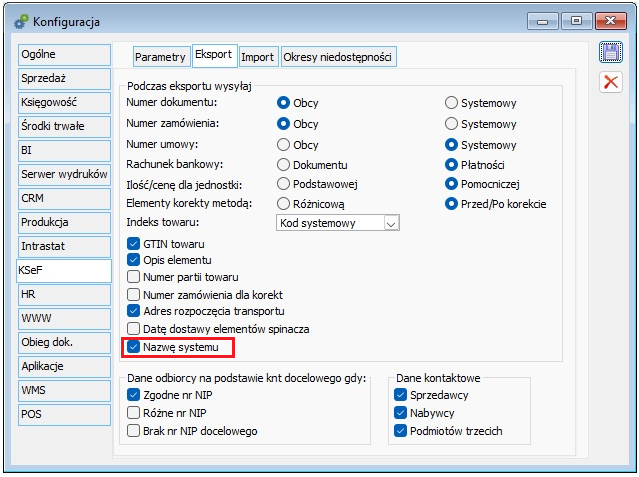Toggle Adres rozpoczęcia transportu checkbox
This screenshot has width=639, height=477.
click(133, 311)
